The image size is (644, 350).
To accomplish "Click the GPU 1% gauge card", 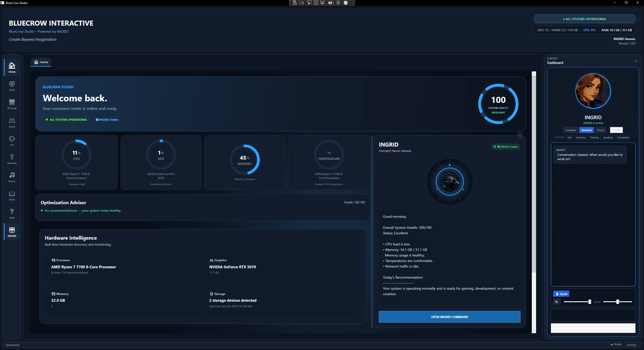I will click(x=161, y=163).
